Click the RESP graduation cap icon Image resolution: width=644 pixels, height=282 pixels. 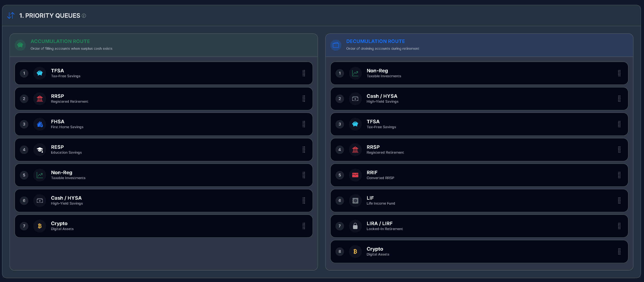40,150
